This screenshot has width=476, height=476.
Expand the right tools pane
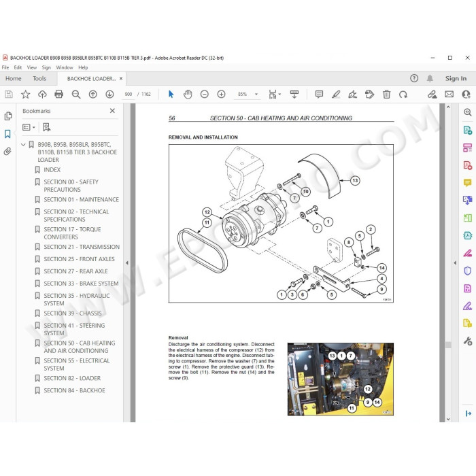click(455, 262)
